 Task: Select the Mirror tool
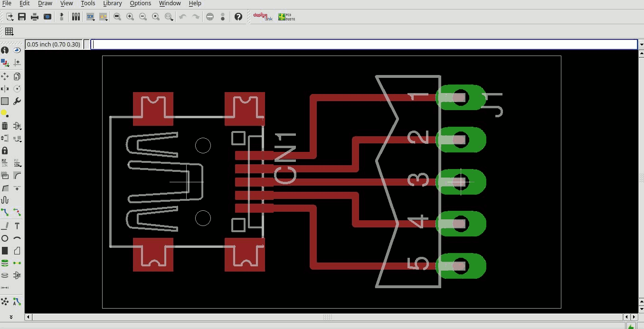point(5,89)
